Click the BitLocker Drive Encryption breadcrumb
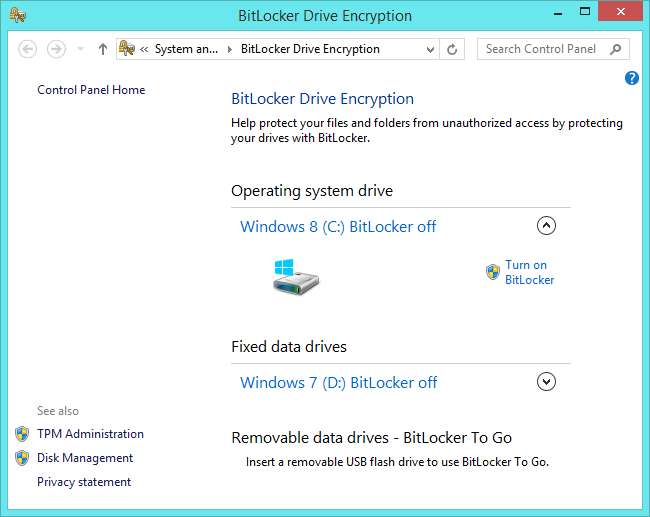This screenshot has height=517, width=650. pos(310,49)
